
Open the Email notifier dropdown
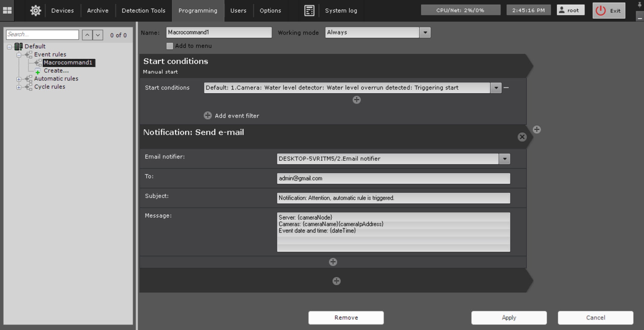click(x=504, y=159)
